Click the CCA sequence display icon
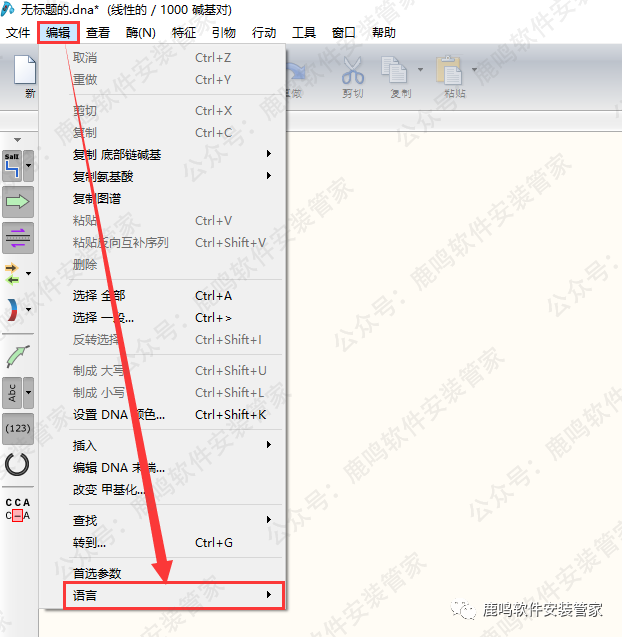Viewport: 622px width, 637px height. tap(17, 509)
